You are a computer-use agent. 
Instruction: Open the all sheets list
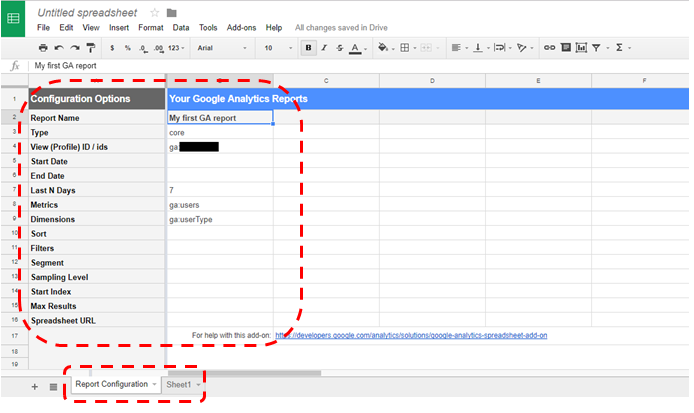53,387
